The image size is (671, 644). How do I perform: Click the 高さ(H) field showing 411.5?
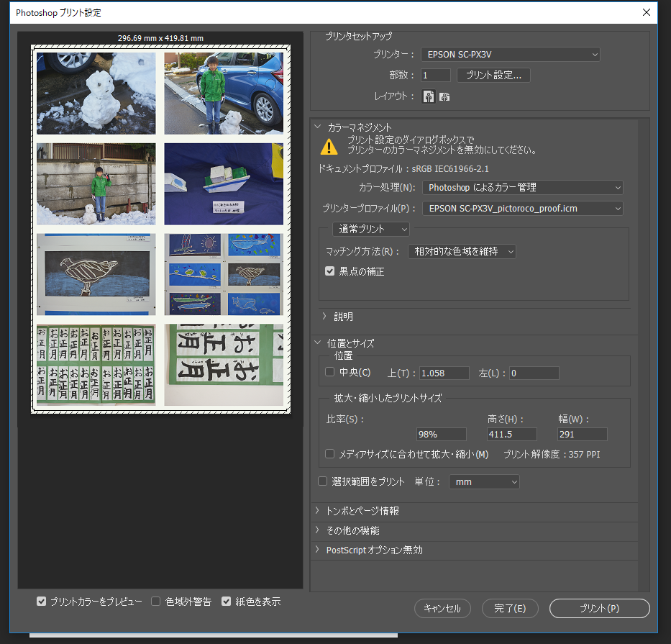(x=512, y=434)
